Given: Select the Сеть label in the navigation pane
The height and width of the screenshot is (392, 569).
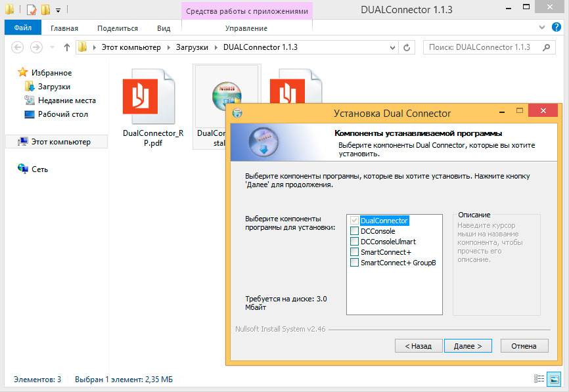Looking at the screenshot, I should pos(39,169).
